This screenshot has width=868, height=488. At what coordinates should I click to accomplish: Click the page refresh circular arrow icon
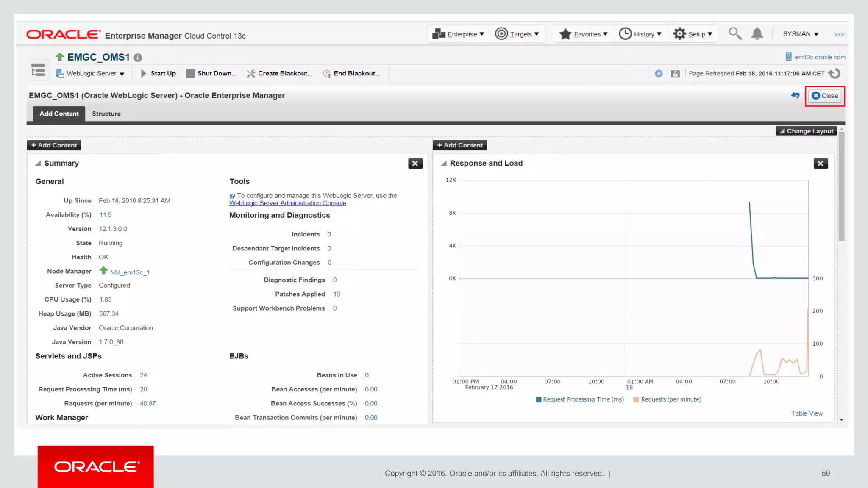834,73
